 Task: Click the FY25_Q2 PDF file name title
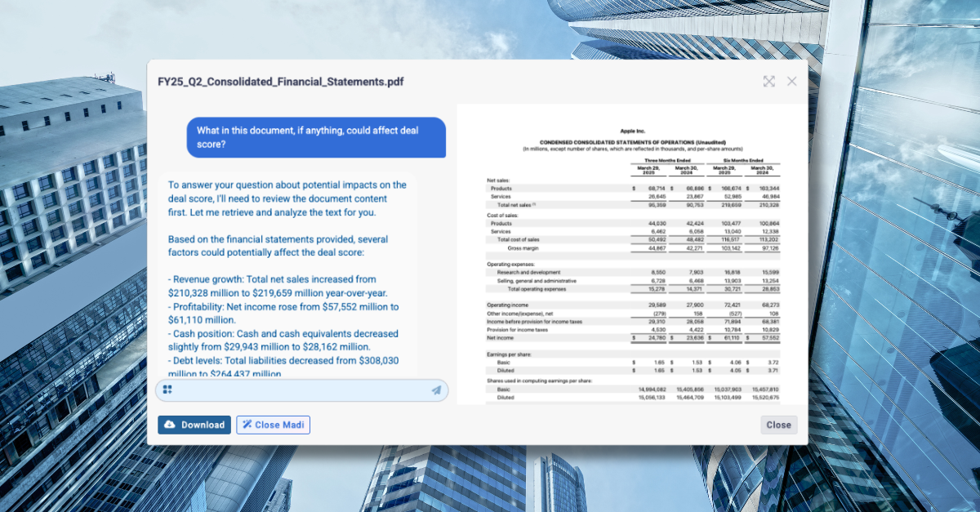click(x=281, y=82)
